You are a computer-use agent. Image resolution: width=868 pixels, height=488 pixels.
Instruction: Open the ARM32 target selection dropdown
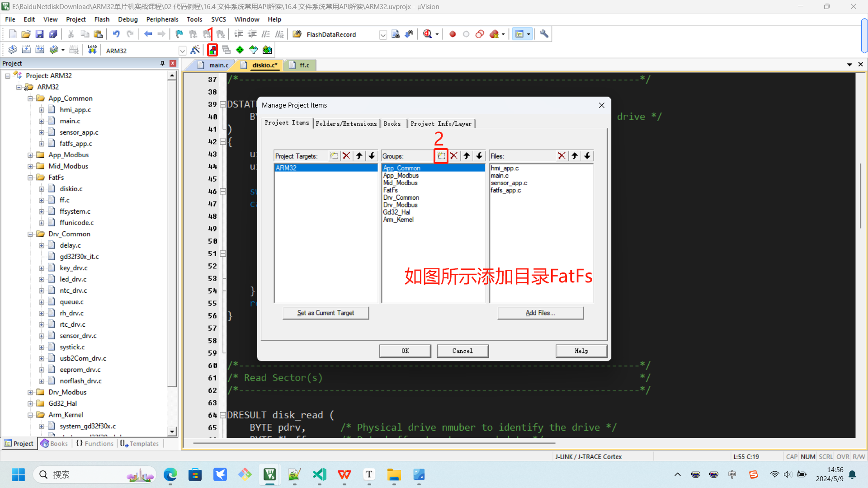182,51
